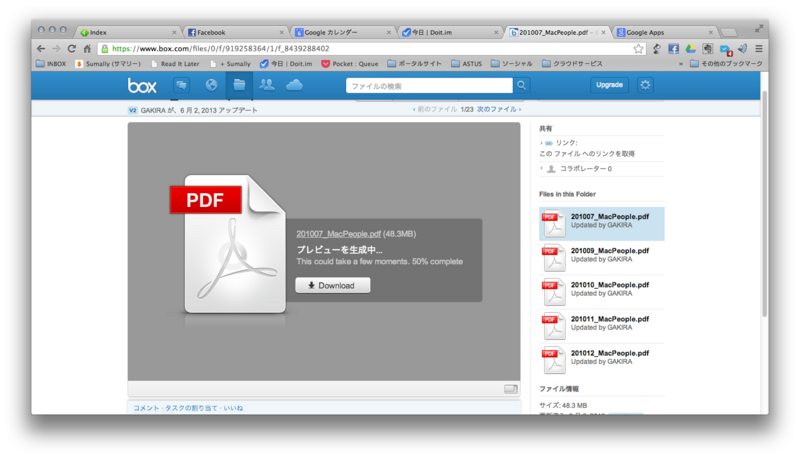800x458 pixels.
Task: Select 201012_MacPeople.pdf in folder list
Action: point(602,360)
